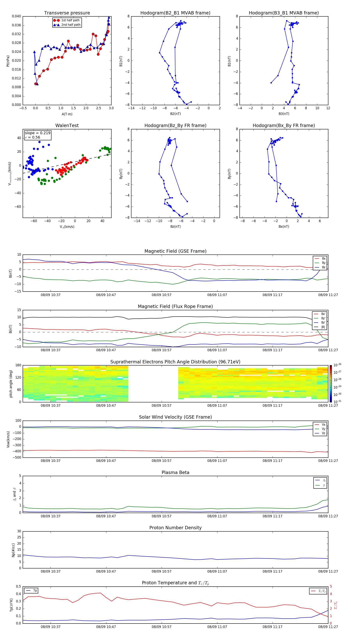Click 'Hodogram(Bx_By FR frame)' title

(284, 125)
